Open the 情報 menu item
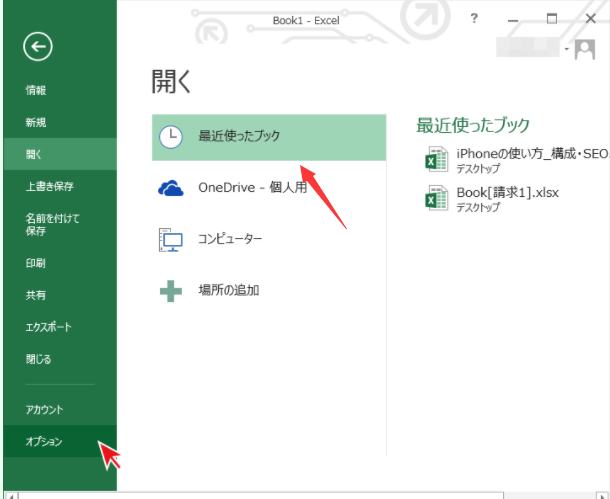This screenshot has width=610, height=499. click(x=60, y=90)
